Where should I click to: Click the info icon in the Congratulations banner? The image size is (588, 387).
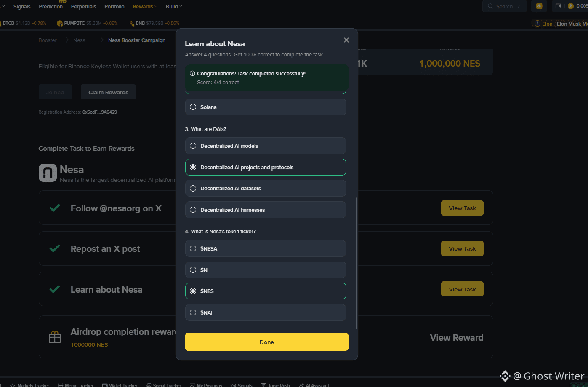[x=192, y=73]
